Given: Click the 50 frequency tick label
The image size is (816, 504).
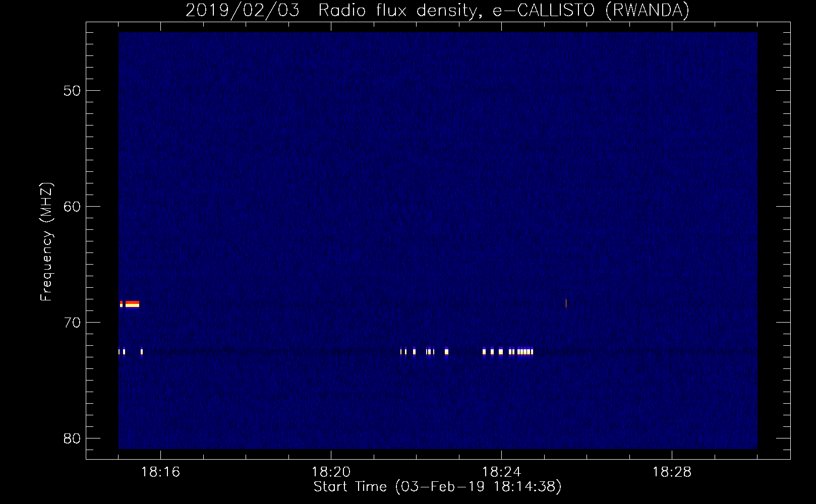Looking at the screenshot, I should (x=72, y=91).
